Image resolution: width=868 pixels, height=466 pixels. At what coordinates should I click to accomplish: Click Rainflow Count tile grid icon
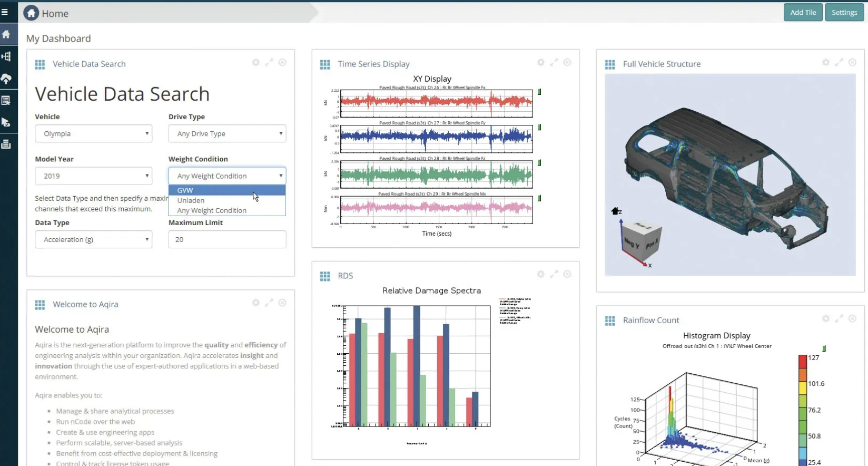610,321
